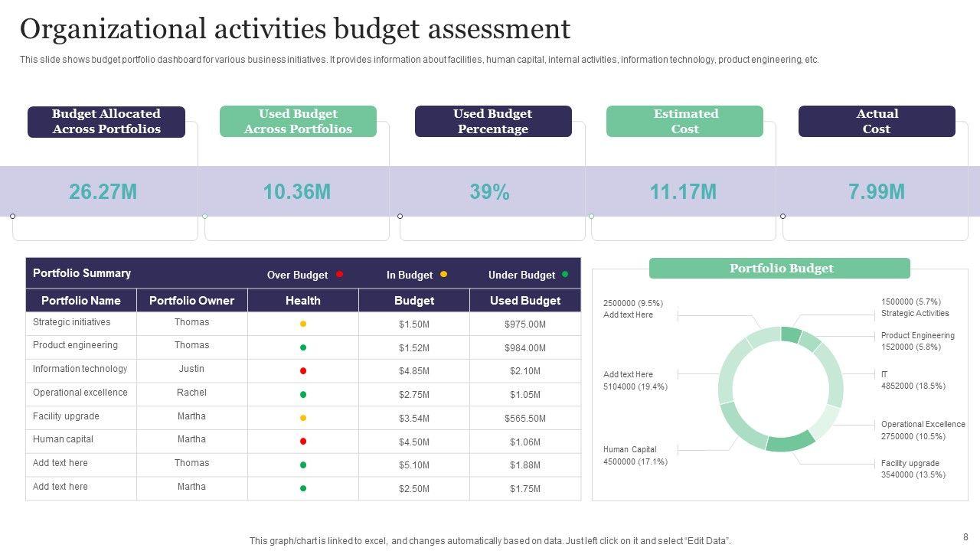Click the slide title text
The height and width of the screenshot is (551, 980).
(295, 29)
